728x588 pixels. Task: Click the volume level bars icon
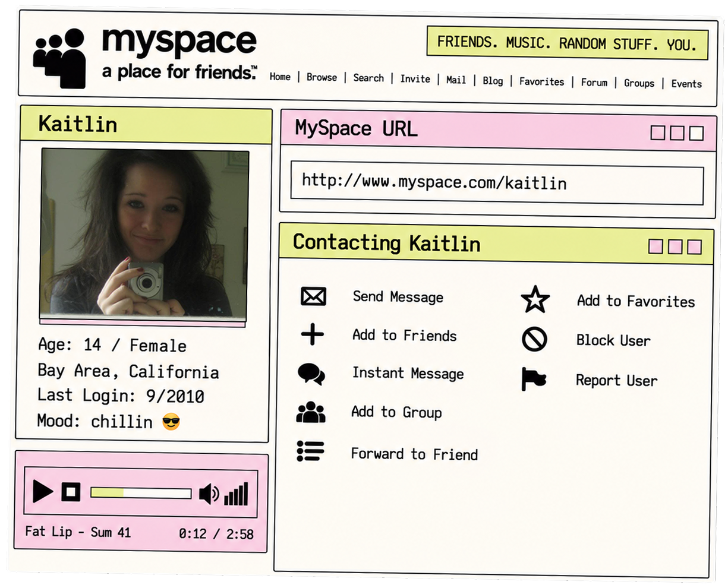tap(236, 494)
